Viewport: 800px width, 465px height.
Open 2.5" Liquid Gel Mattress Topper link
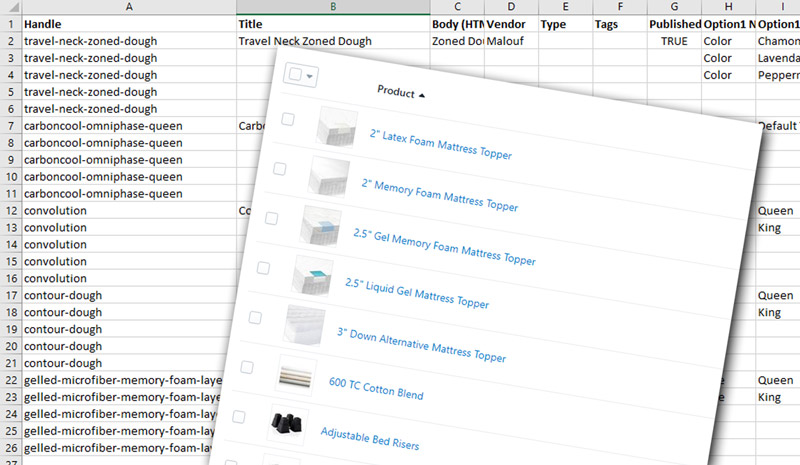click(417, 293)
